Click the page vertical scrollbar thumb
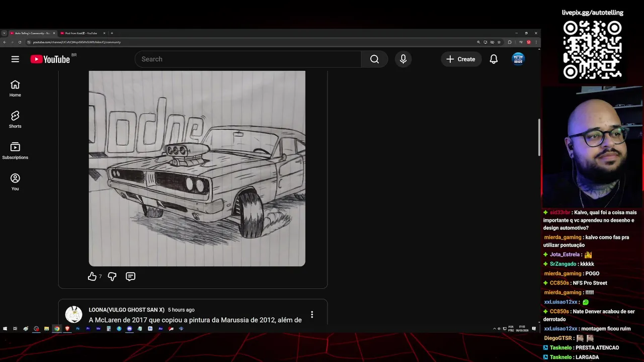Viewport: 644px width, 362px height. [539, 137]
